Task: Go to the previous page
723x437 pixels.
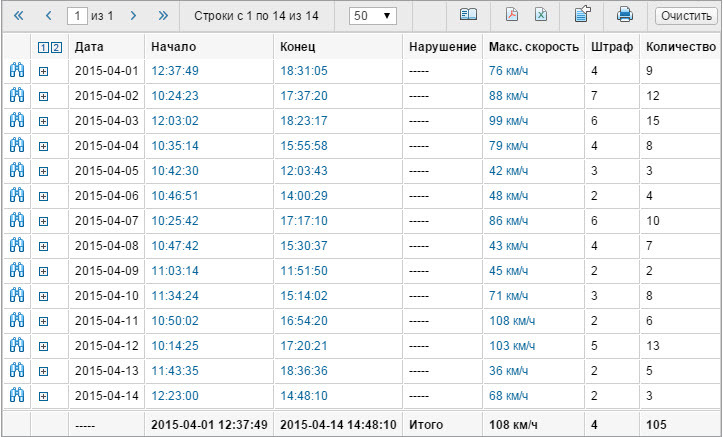Action: tap(48, 16)
